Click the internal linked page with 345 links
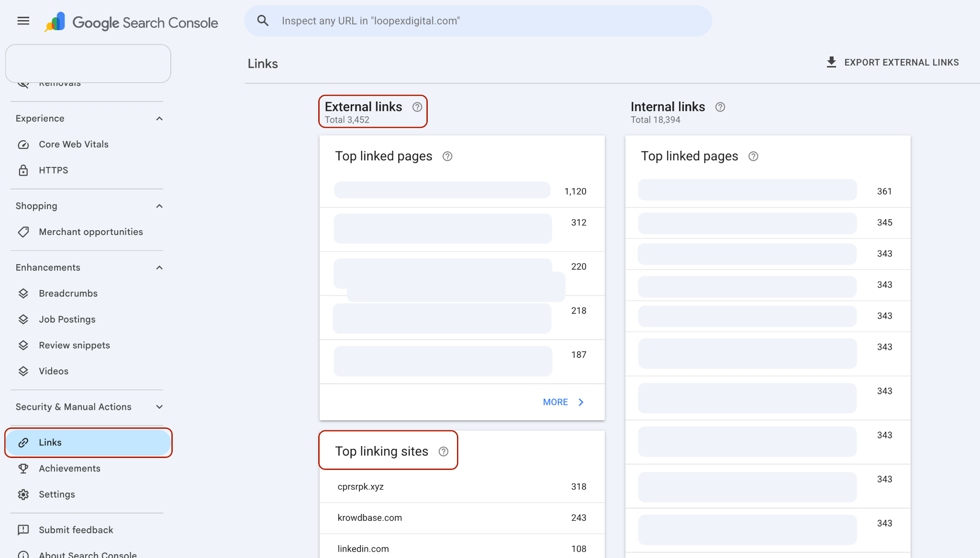The image size is (980, 558). click(768, 223)
